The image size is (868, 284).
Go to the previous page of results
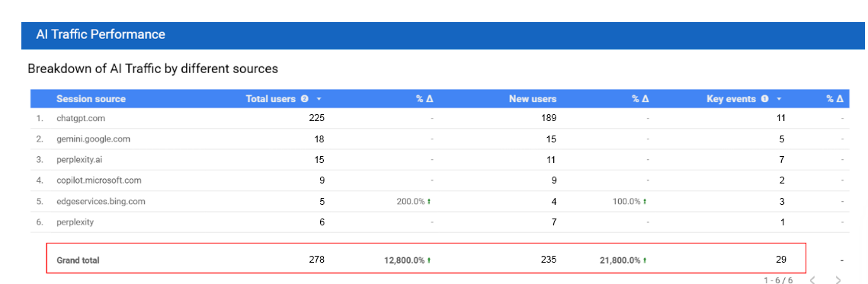[x=812, y=280]
